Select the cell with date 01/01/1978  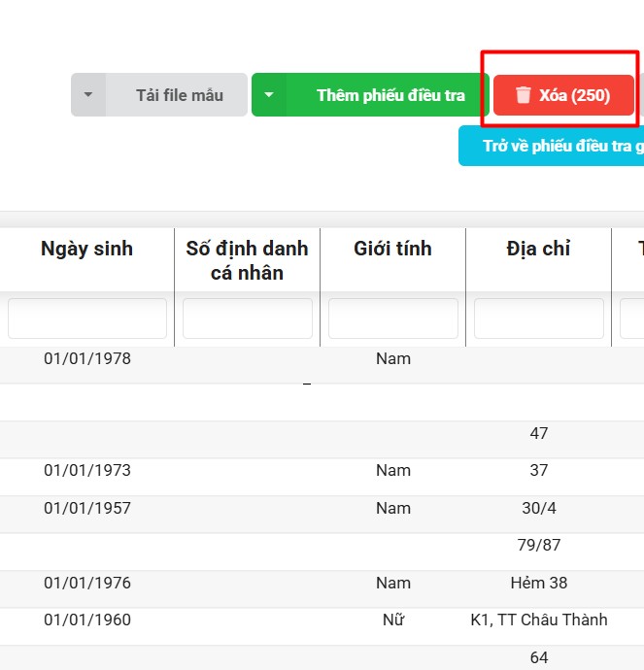[x=86, y=359]
